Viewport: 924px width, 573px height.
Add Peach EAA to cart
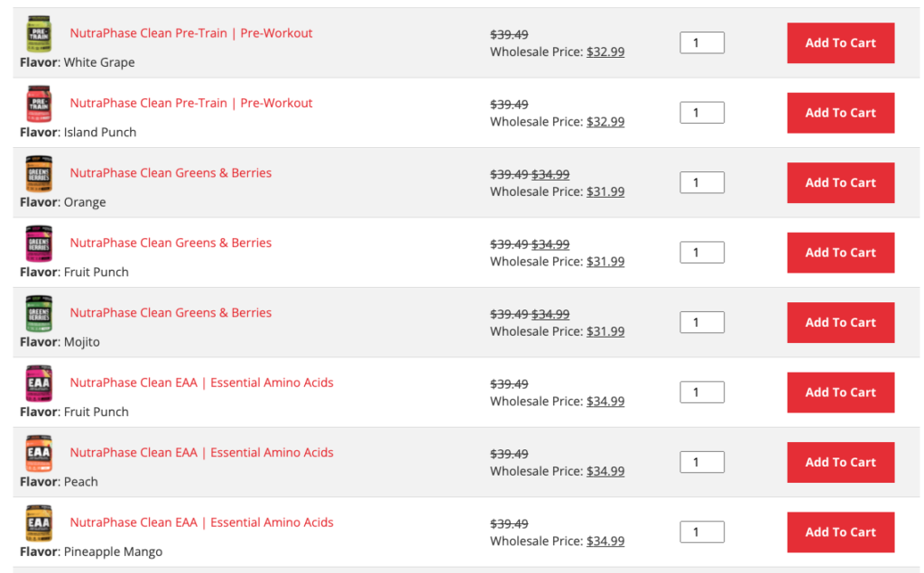point(840,462)
